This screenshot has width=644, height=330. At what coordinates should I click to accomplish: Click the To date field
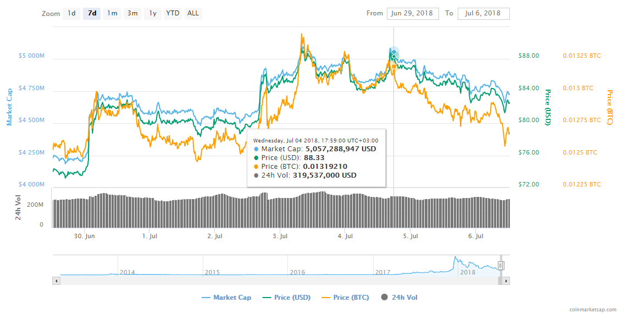tap(483, 13)
